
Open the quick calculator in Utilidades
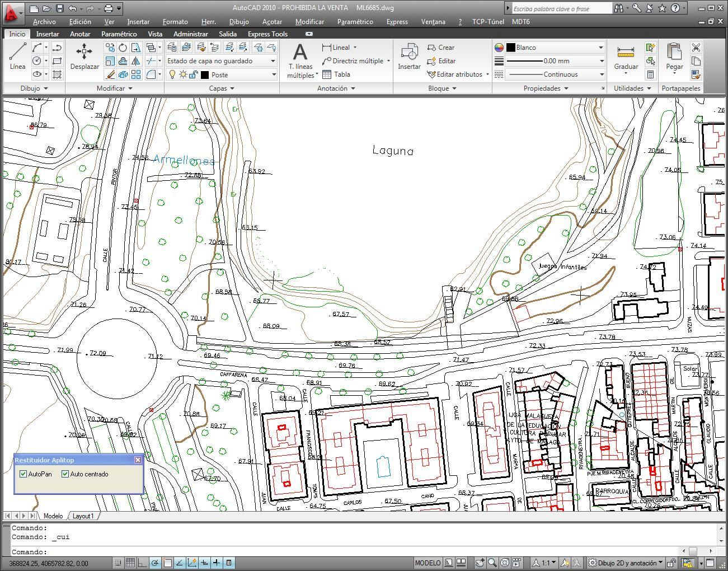coord(650,74)
